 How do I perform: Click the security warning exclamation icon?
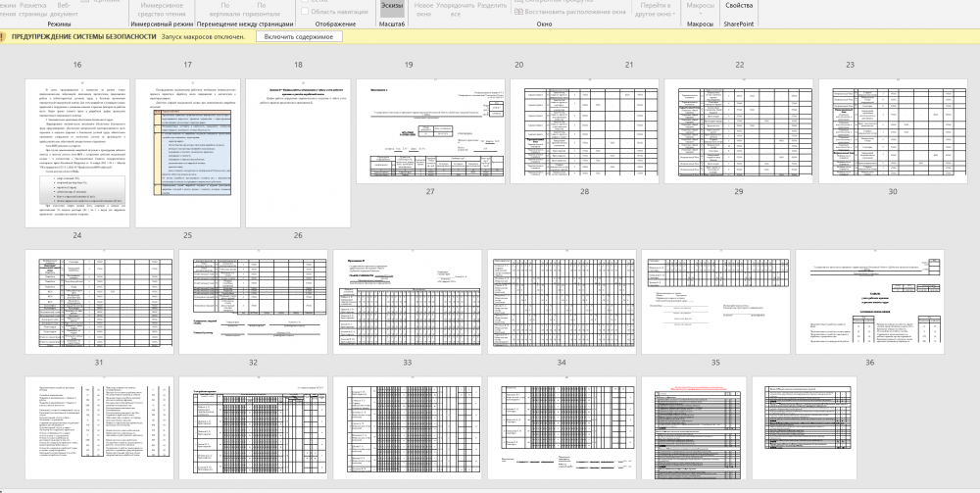point(2,37)
